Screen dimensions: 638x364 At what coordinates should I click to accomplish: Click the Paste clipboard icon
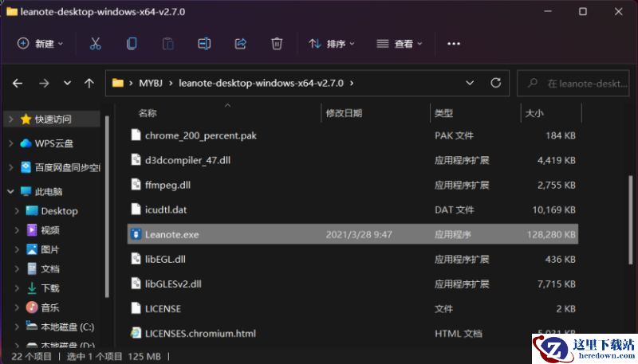pyautogui.click(x=167, y=44)
